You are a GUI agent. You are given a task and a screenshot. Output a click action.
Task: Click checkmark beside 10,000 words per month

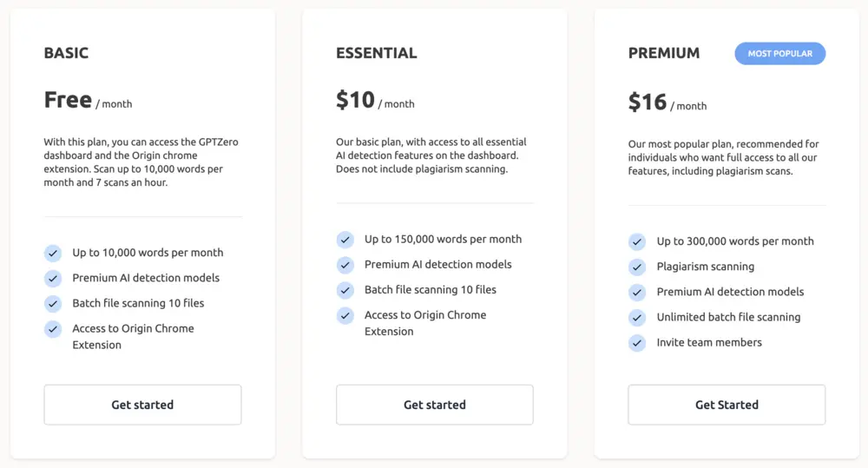53,254
